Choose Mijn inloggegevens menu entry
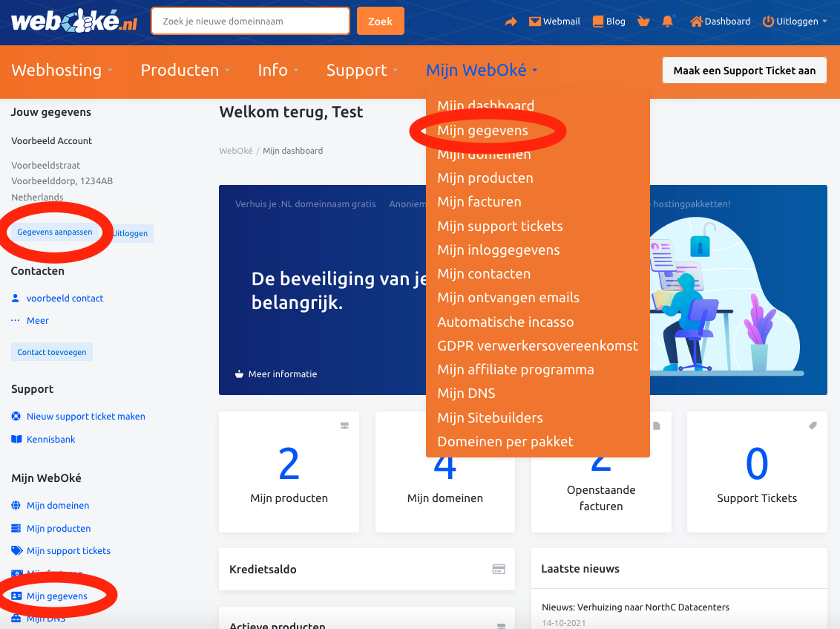This screenshot has width=840, height=629. click(499, 250)
